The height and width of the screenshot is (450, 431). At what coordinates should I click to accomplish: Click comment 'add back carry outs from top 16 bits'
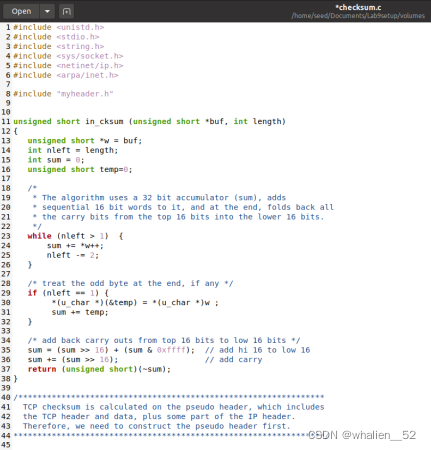click(164, 340)
